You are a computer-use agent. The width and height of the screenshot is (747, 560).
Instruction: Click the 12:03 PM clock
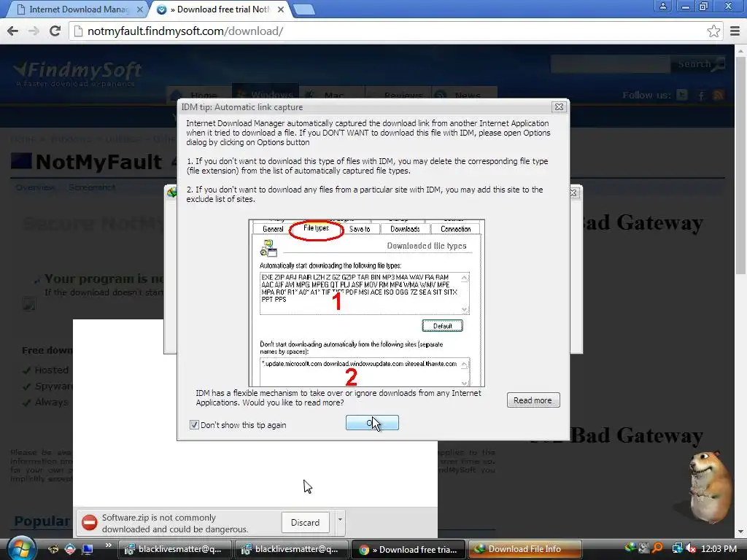coord(719,548)
